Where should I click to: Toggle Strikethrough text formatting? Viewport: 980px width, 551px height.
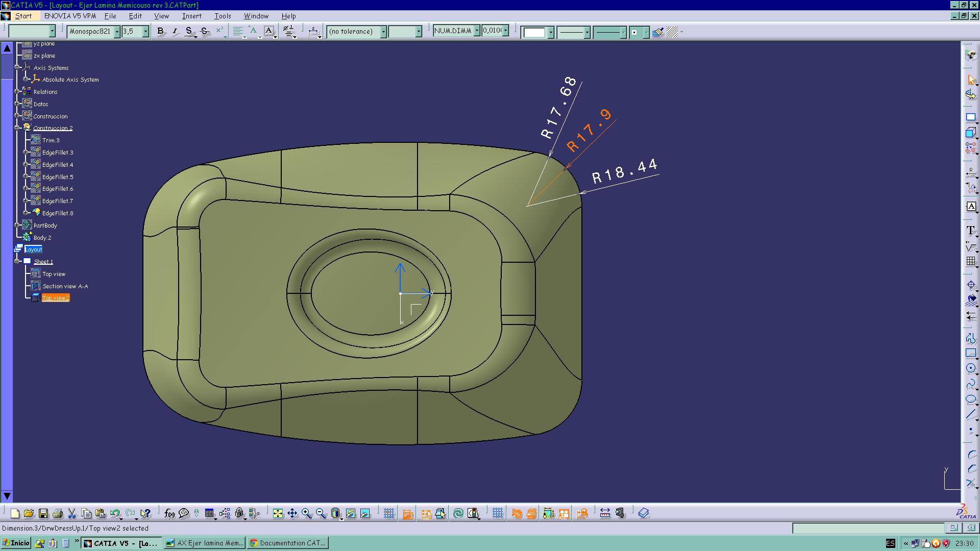point(205,31)
